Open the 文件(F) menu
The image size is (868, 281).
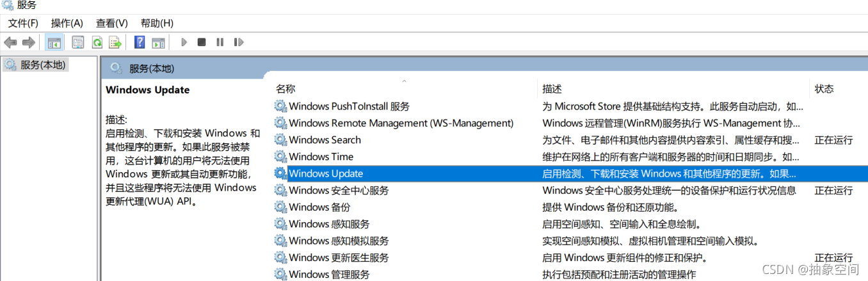pyautogui.click(x=23, y=23)
